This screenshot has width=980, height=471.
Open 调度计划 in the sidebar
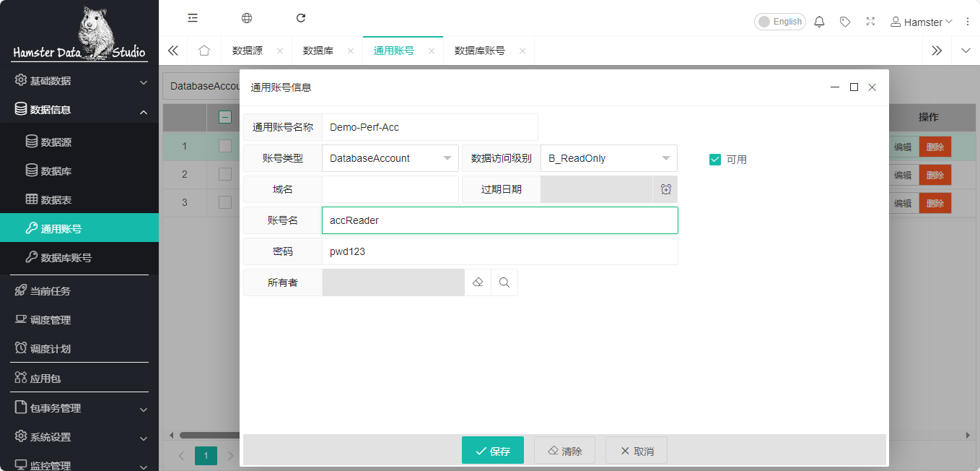point(79,349)
